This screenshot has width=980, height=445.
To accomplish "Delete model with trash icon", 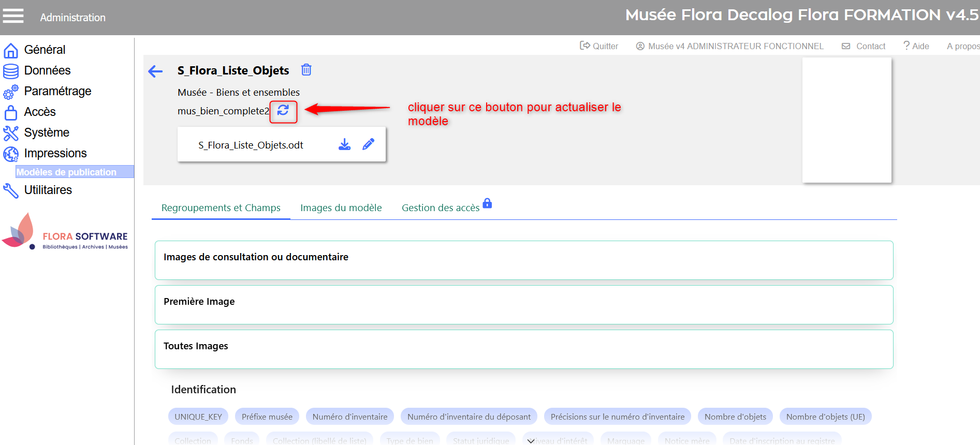I will pyautogui.click(x=306, y=70).
